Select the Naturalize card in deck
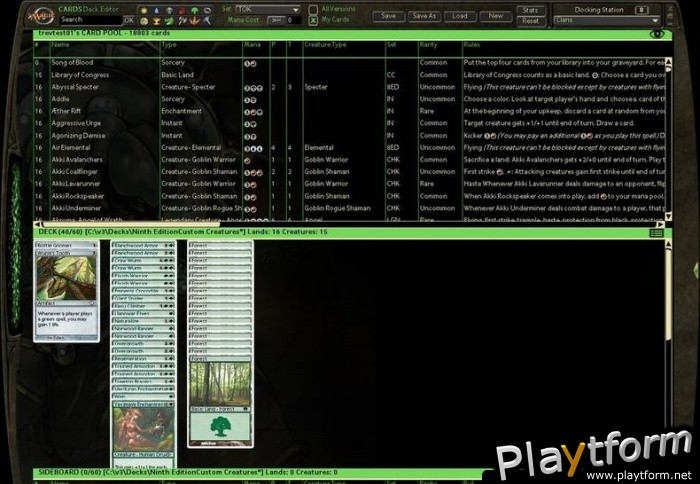Screen dimensions: 700x484 143,321
